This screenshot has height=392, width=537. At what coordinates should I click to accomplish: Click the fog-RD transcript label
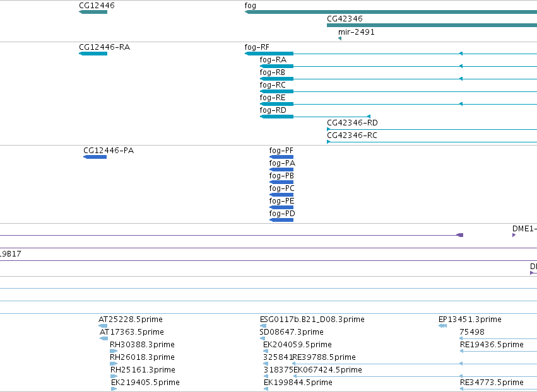click(x=273, y=110)
